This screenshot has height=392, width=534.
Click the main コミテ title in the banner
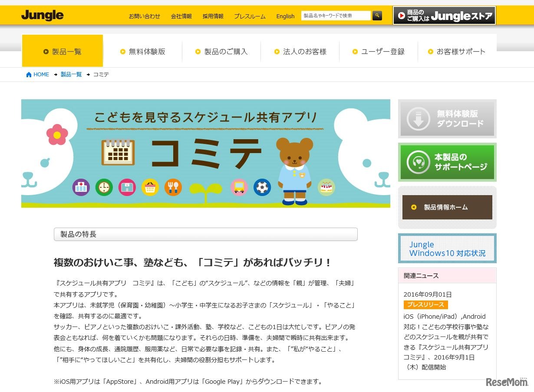(207, 153)
